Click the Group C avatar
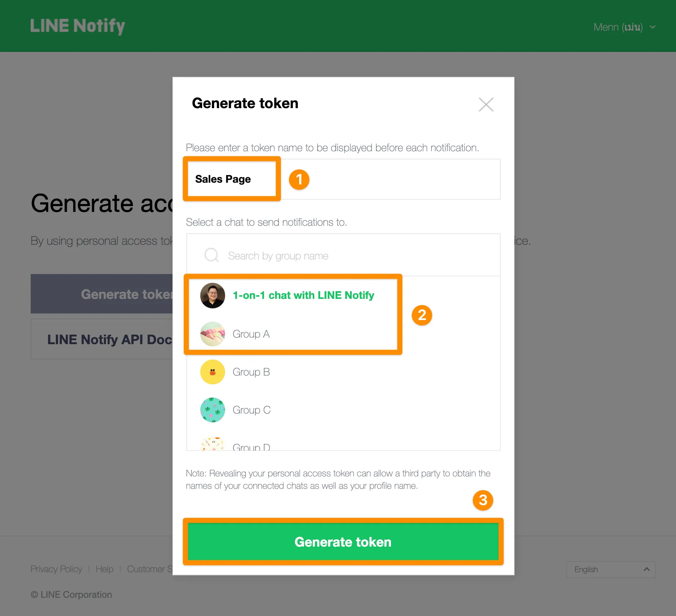The height and width of the screenshot is (616, 676). [212, 410]
